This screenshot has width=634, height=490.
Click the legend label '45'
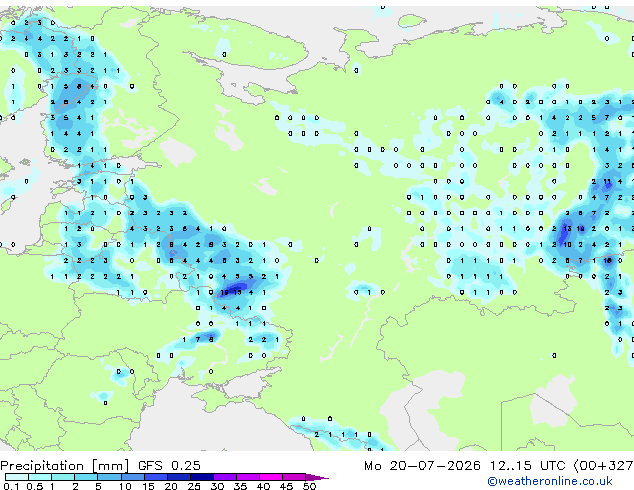pyautogui.click(x=286, y=486)
